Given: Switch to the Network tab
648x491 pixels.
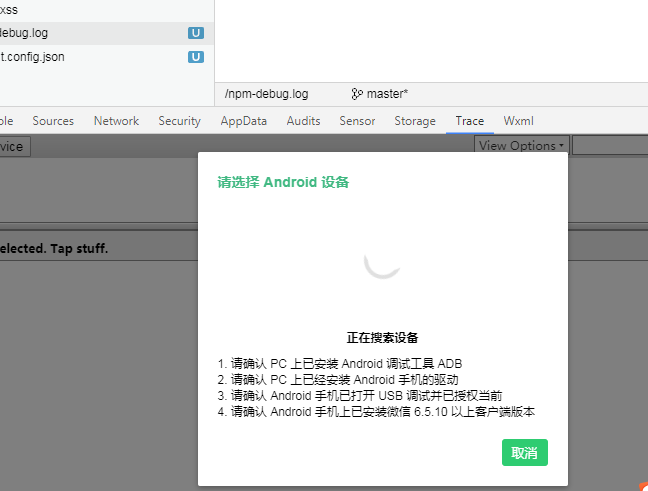Looking at the screenshot, I should (117, 121).
